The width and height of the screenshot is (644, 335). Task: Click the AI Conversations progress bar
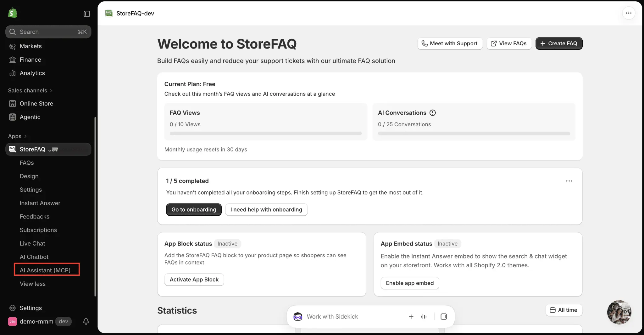coord(474,133)
